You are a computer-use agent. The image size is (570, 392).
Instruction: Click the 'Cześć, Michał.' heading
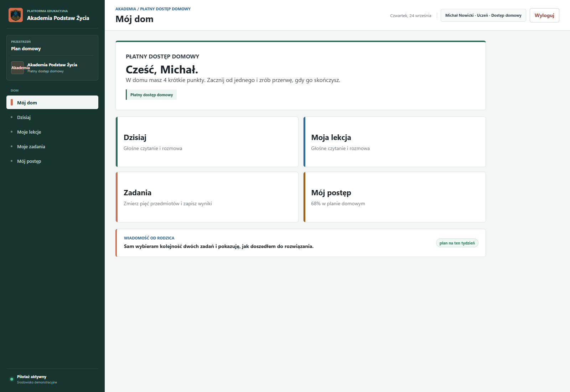(x=162, y=69)
